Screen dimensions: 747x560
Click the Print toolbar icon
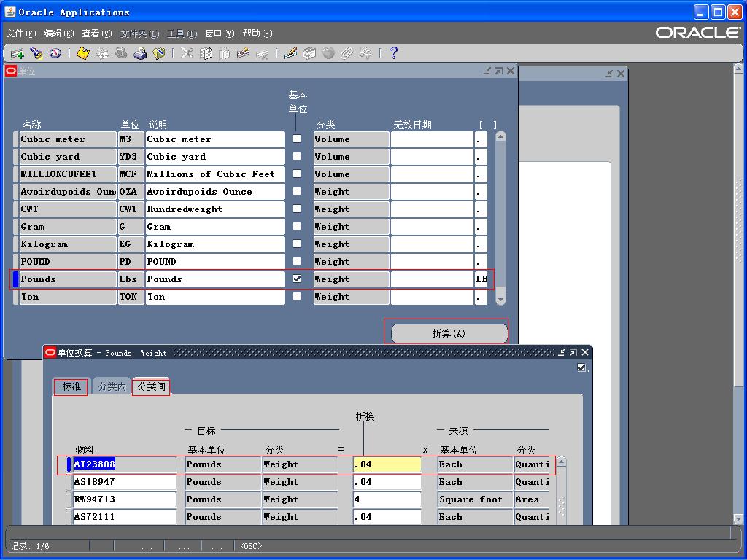click(x=140, y=53)
